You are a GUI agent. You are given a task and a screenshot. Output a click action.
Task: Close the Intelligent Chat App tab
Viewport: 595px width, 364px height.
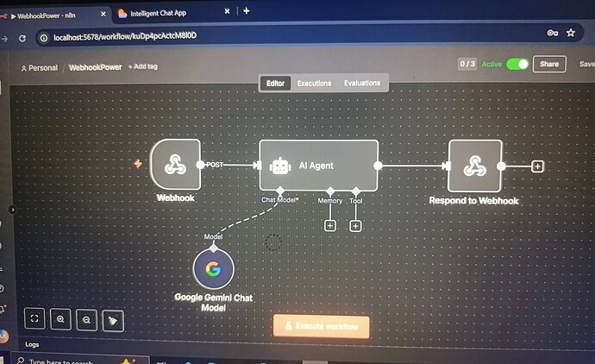(x=227, y=11)
